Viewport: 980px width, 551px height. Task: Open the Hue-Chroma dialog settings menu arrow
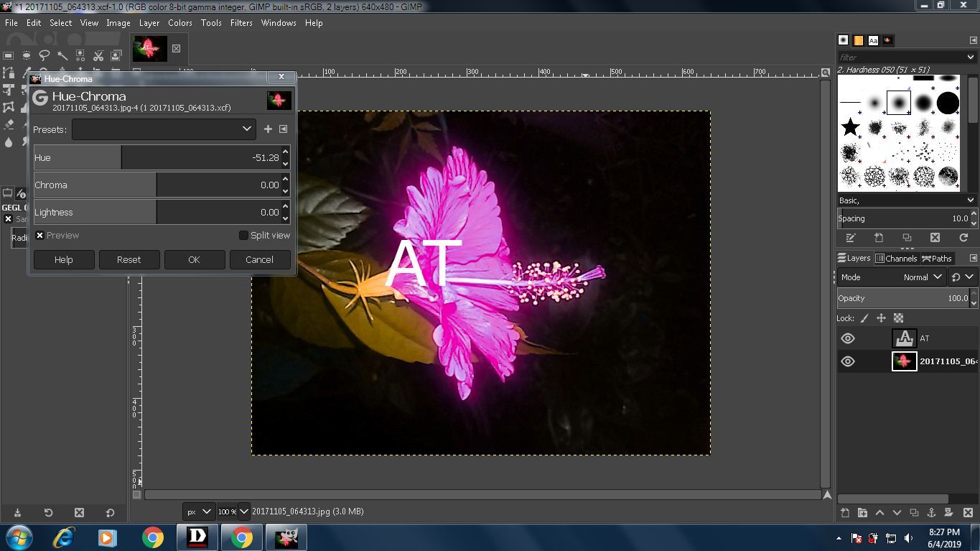(283, 129)
